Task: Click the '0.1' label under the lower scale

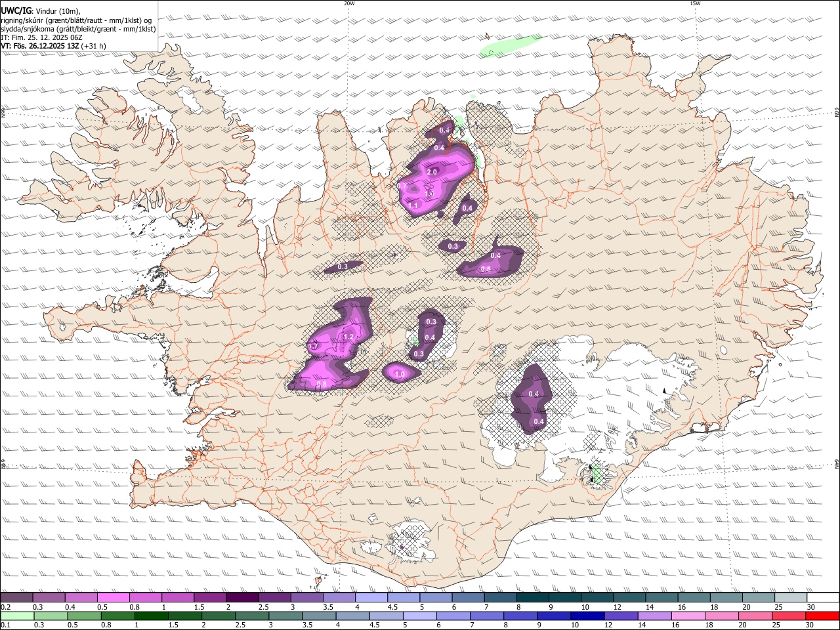Action: click(x=5, y=625)
